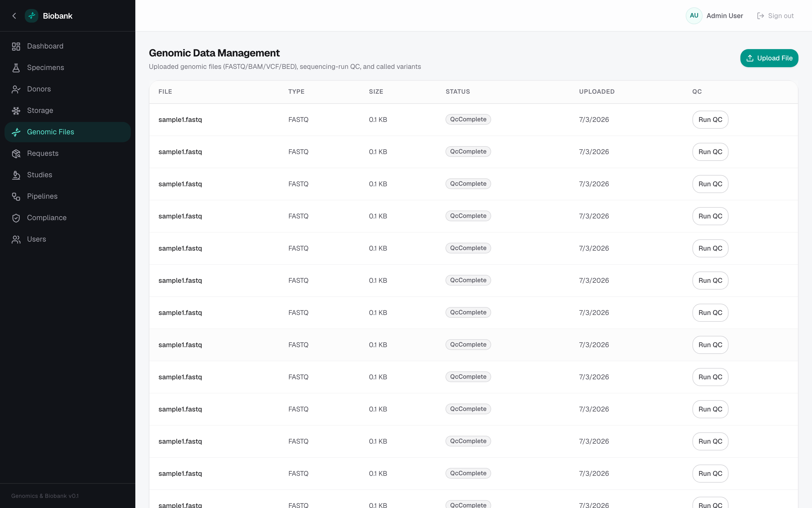Click the Storage snowflake icon
Viewport: 812px width, 508px height.
click(x=16, y=111)
